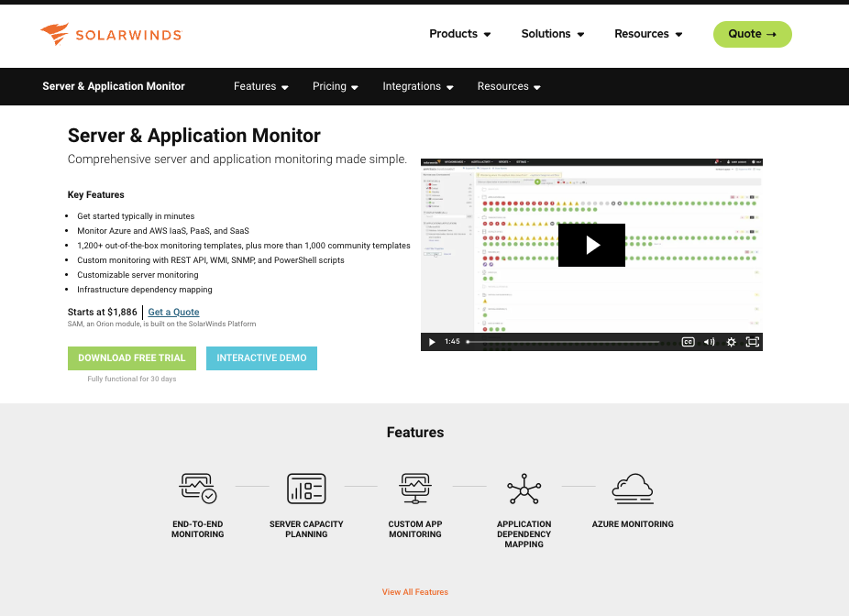
Task: Click the SolarWinds logo
Action: tap(110, 35)
